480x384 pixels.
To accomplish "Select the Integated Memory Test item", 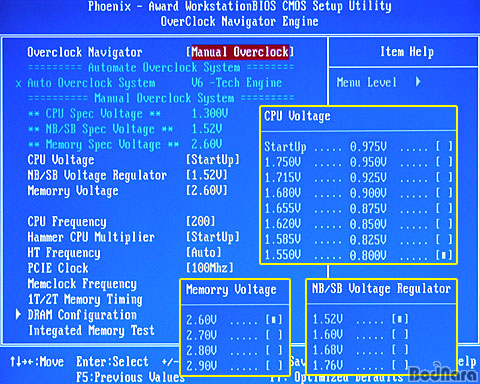I will (x=91, y=330).
